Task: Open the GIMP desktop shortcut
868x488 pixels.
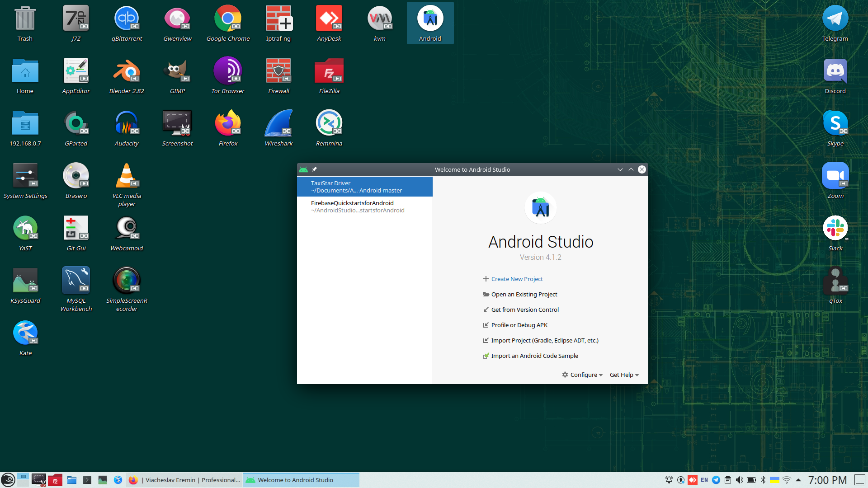Action: click(x=177, y=71)
